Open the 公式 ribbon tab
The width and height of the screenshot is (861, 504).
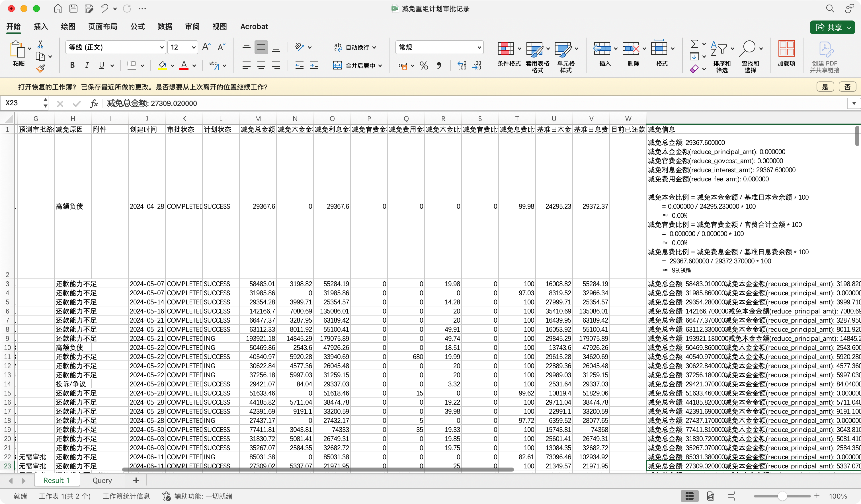click(137, 26)
